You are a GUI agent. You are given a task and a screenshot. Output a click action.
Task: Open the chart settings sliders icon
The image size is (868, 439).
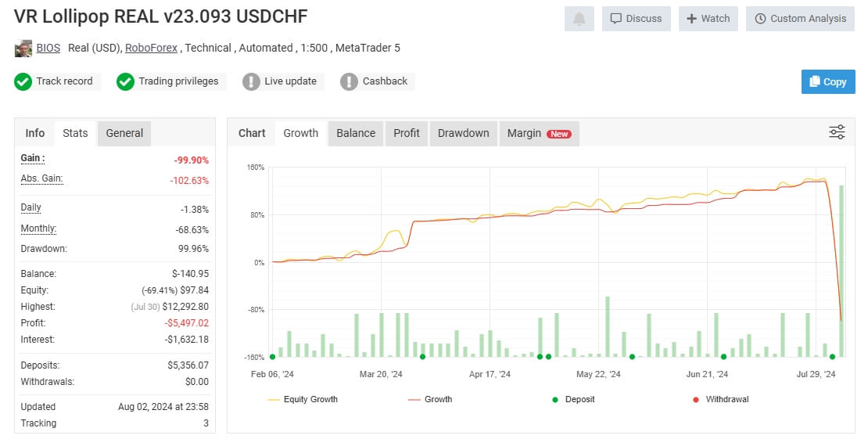tap(837, 132)
